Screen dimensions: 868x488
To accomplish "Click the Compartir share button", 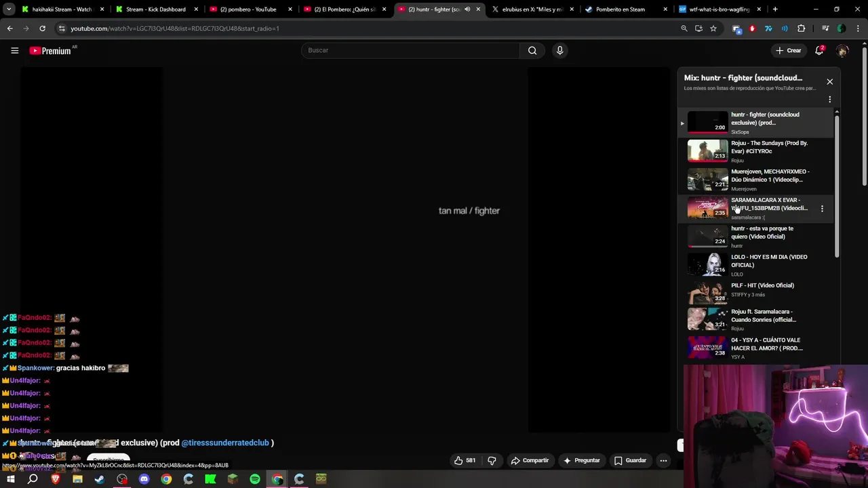I will 530,460.
